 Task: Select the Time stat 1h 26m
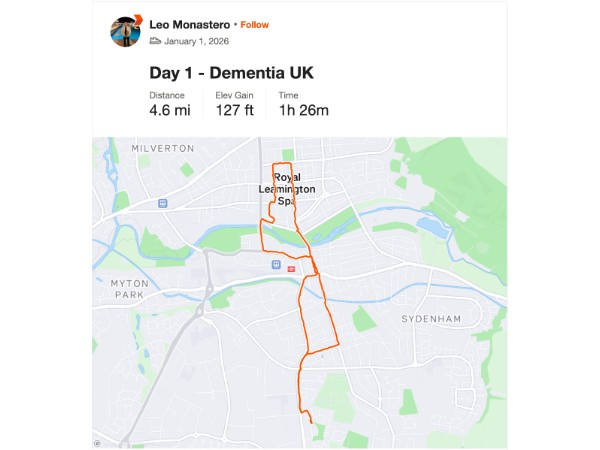pyautogui.click(x=303, y=110)
